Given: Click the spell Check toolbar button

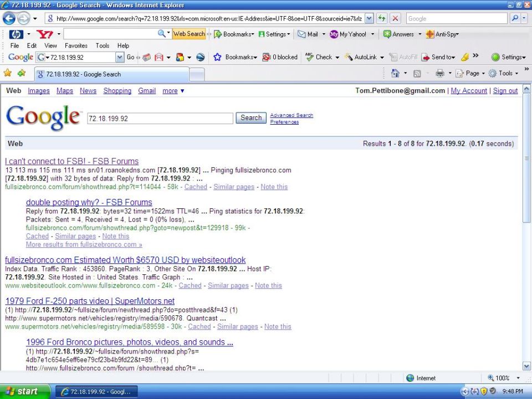Looking at the screenshot, I should [319, 57].
